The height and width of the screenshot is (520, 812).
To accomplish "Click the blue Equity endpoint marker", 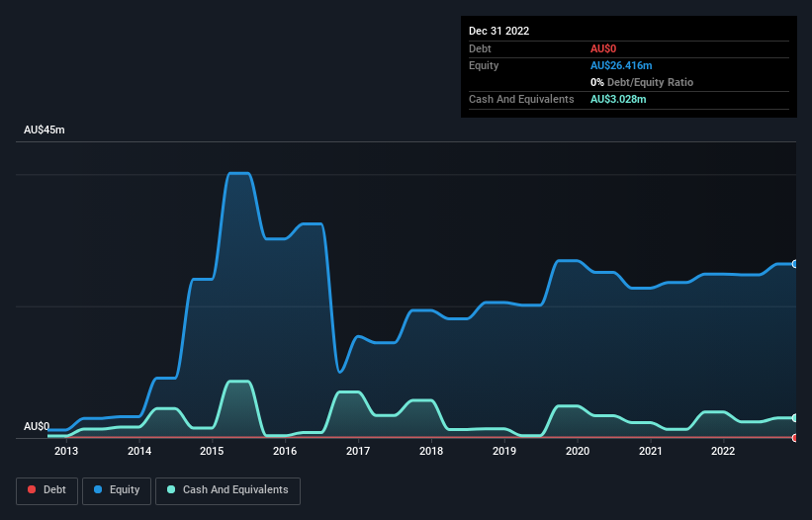I will tap(795, 264).
